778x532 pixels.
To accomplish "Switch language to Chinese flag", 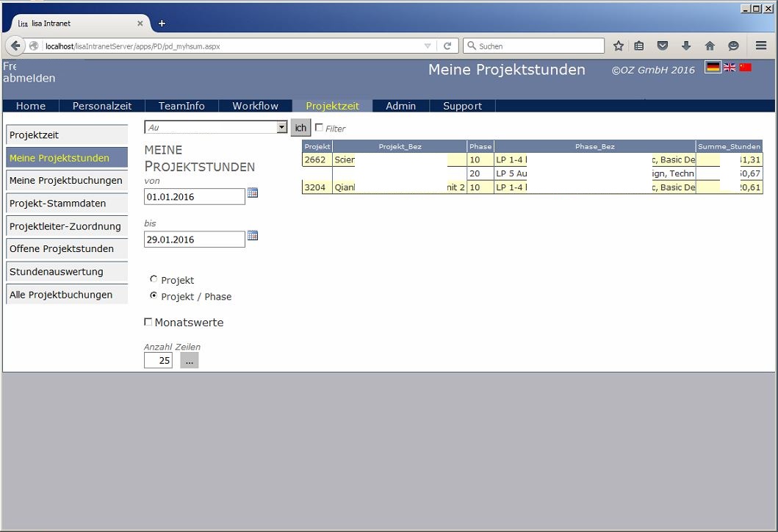I will pos(745,67).
